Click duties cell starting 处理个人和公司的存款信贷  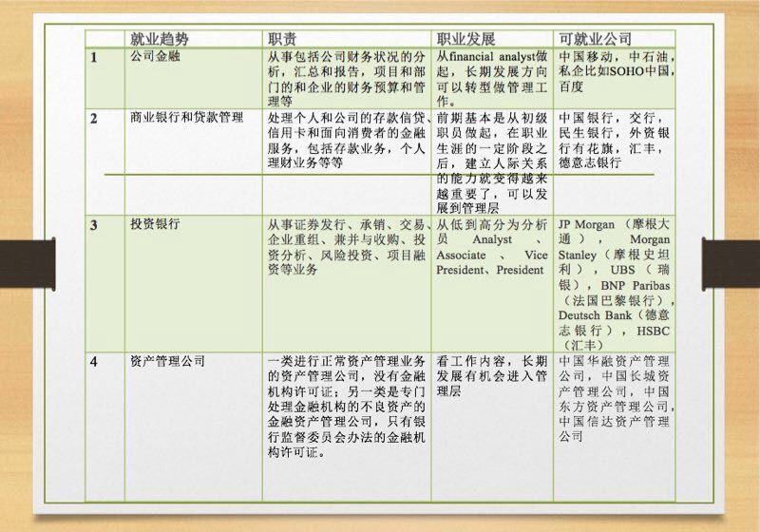pyautogui.click(x=347, y=161)
